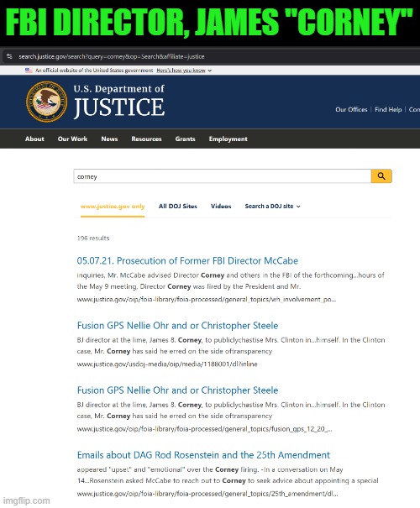Open the "Search a DOJ site" dropdown
Viewport: 420px width, 508px height.
[x=272, y=206]
